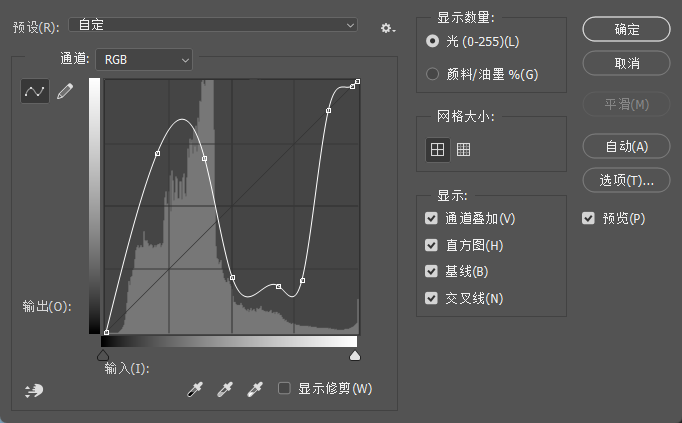Toggle 通道叠加(V) checkbox
This screenshot has width=682, height=423.
[431, 218]
